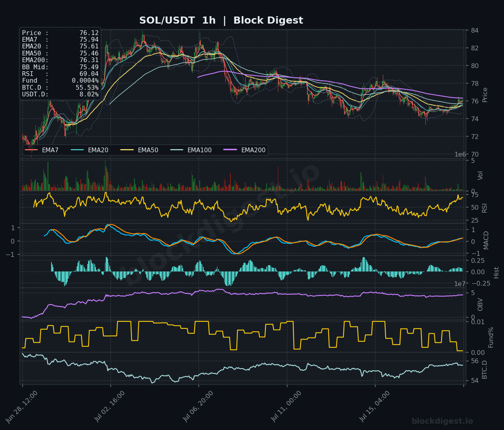This screenshot has width=504, height=430.
Task: Click the 80 price axis tick
Action: coord(475,66)
